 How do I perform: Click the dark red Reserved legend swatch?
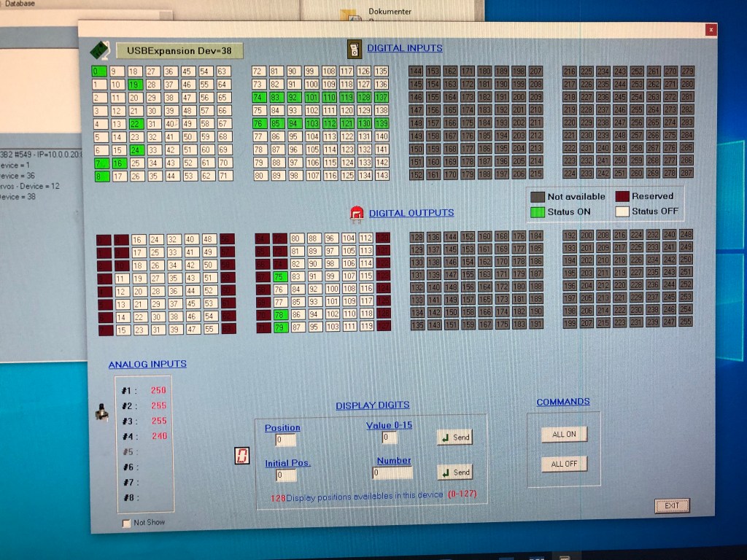point(622,196)
